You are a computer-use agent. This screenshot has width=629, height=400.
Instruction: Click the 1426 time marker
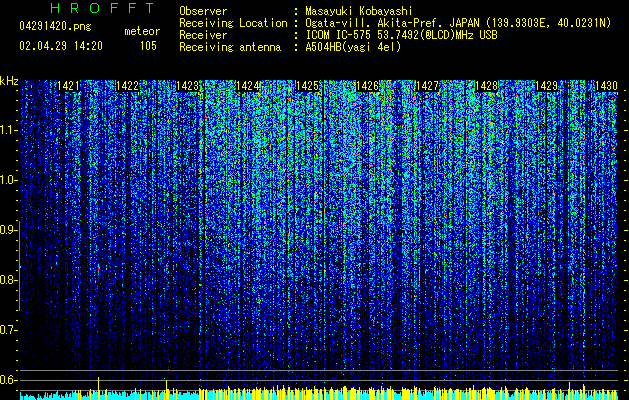click(367, 86)
